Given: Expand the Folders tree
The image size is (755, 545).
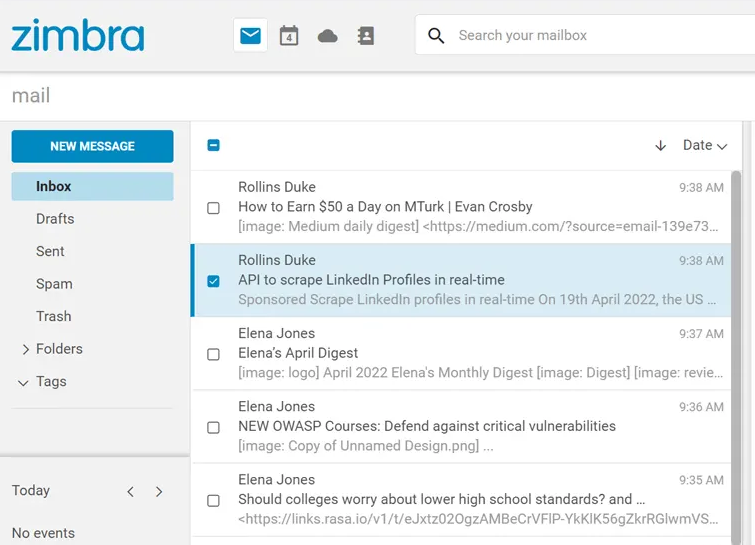Looking at the screenshot, I should 26,349.
